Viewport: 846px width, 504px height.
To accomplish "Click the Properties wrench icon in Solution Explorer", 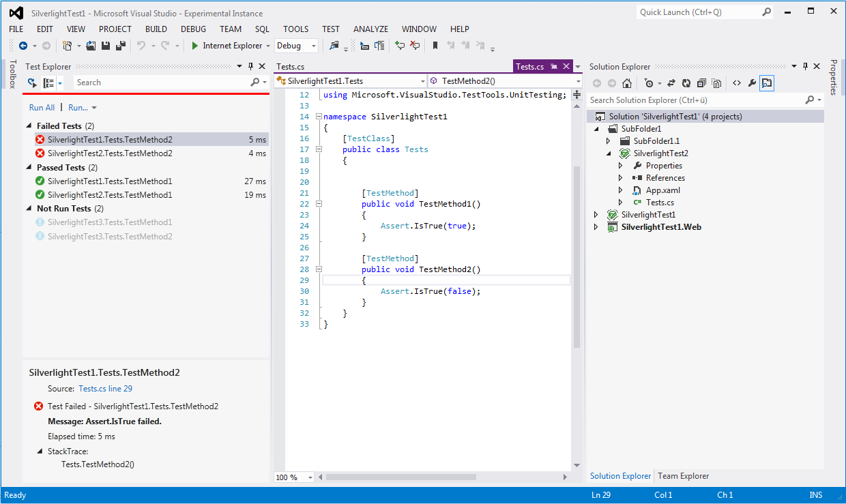I will 752,83.
